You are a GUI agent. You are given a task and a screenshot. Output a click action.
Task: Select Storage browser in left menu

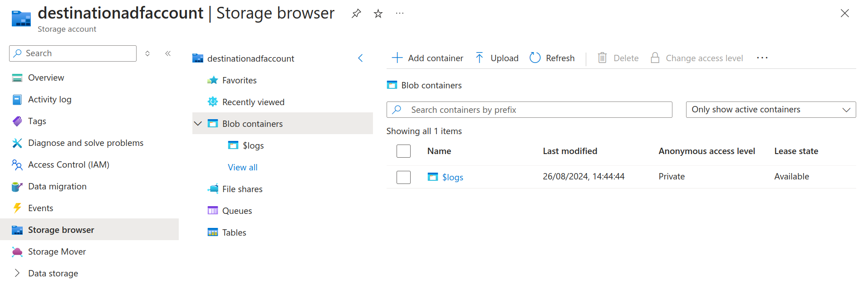point(89,230)
